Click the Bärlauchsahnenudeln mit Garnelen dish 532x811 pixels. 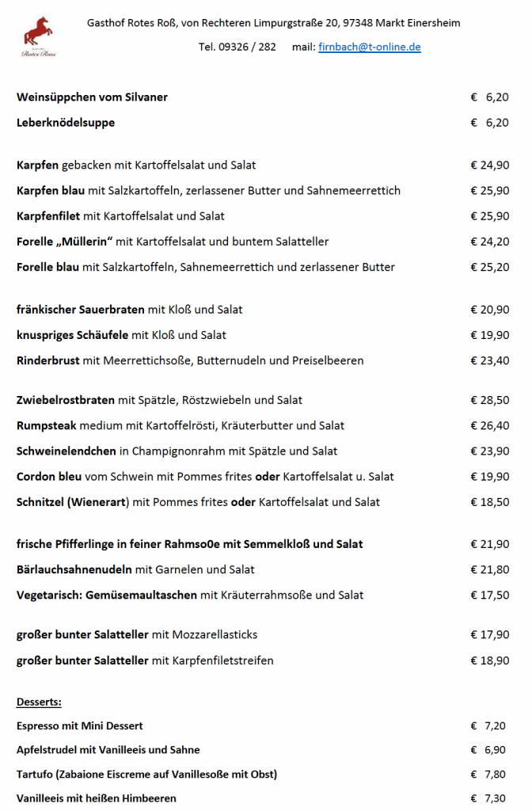pos(135,569)
